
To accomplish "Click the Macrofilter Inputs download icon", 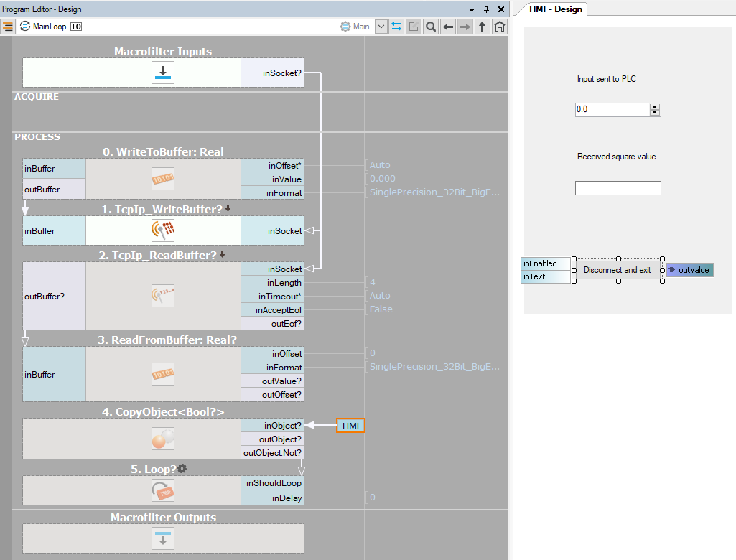I will (163, 73).
